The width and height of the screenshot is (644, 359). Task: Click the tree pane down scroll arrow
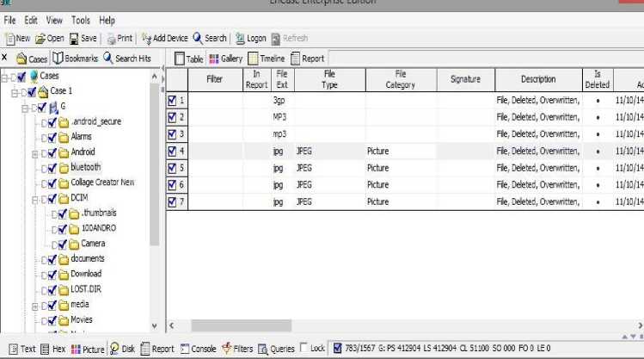[155, 326]
